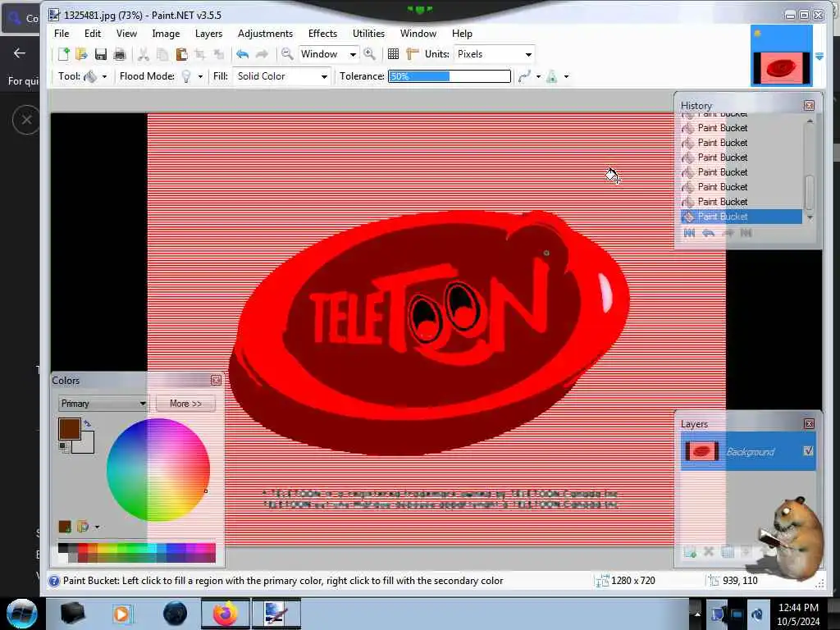Close the Layers panel
840x630 pixels.
(809, 424)
